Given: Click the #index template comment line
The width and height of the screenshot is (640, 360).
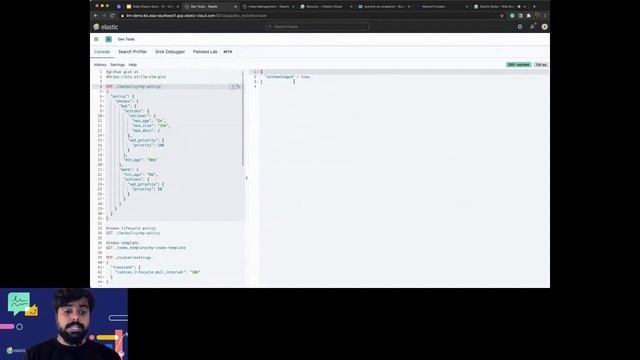Looking at the screenshot, I should (122, 243).
